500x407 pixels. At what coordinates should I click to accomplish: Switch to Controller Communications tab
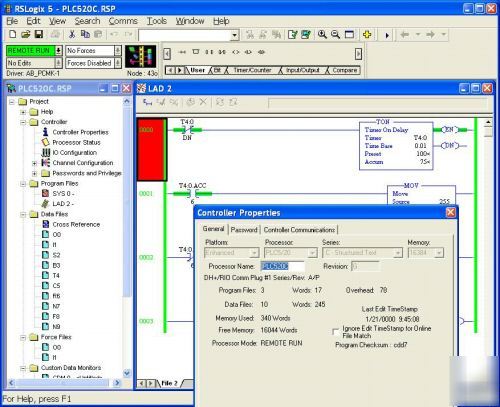tap(299, 230)
